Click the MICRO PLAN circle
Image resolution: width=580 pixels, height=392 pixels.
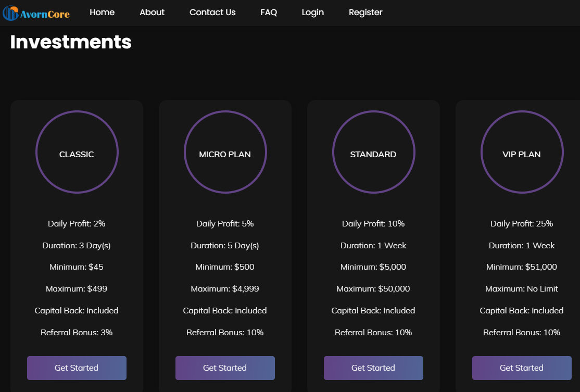tap(225, 152)
